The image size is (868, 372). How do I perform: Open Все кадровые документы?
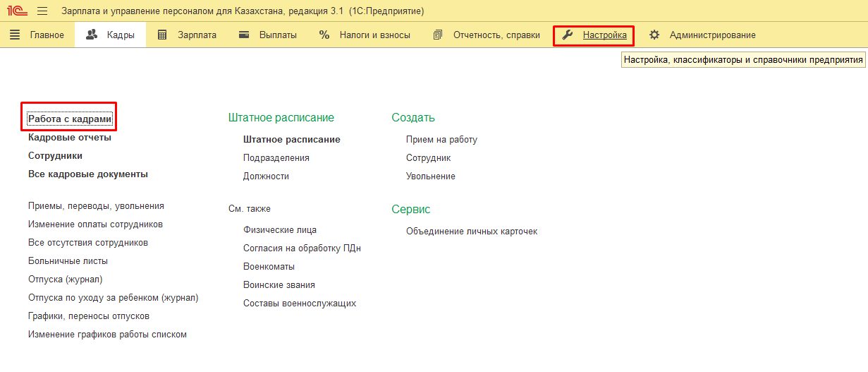click(88, 174)
